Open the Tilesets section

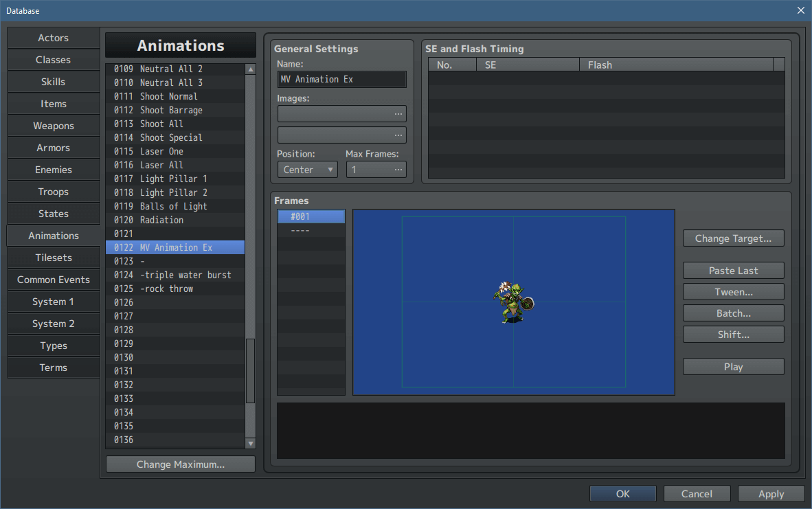[53, 258]
